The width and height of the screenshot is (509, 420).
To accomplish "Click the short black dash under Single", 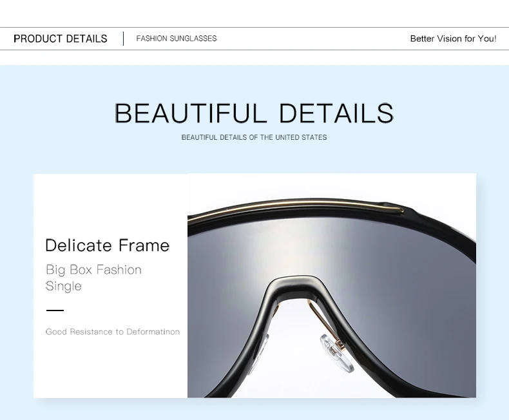I will point(55,310).
